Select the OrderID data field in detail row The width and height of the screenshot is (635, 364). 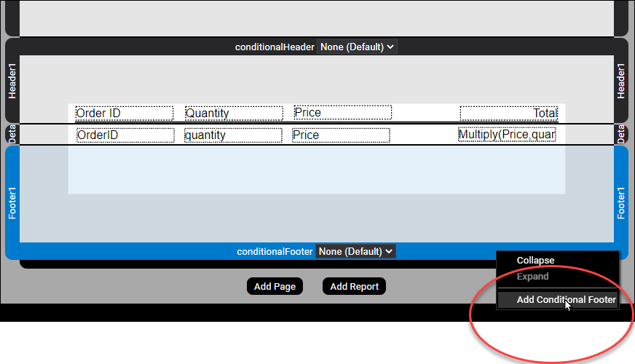(x=125, y=135)
